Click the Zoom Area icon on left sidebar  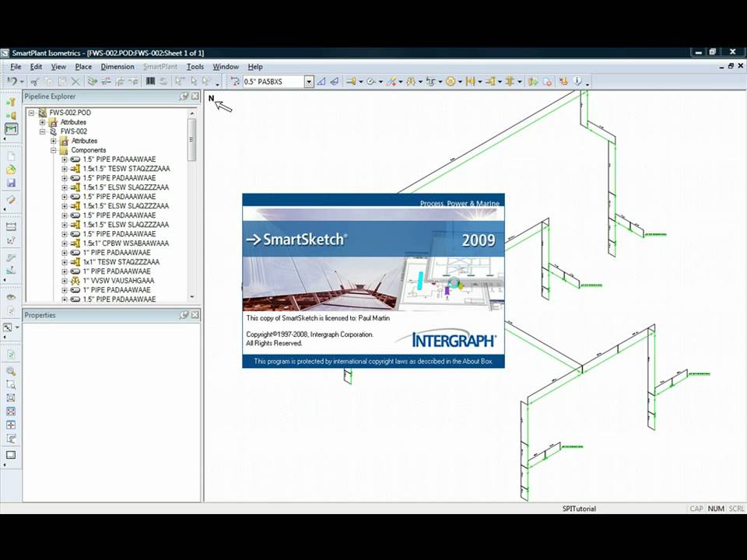11,385
